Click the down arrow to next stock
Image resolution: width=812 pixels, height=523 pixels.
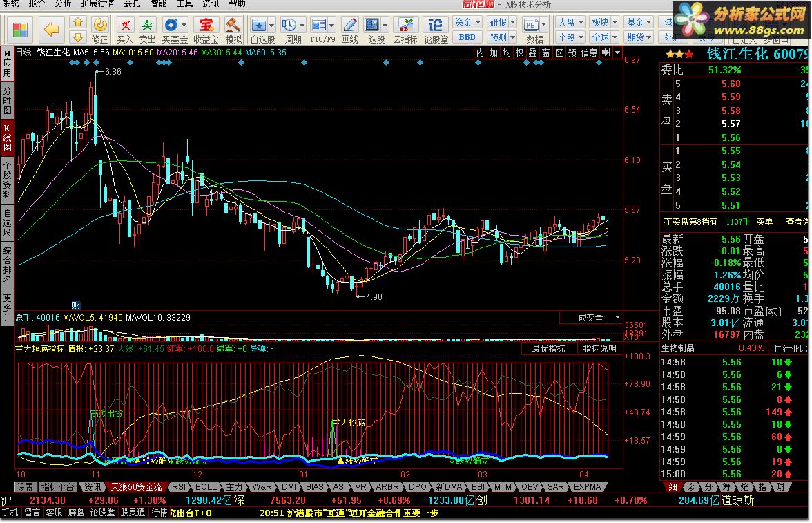point(77,37)
